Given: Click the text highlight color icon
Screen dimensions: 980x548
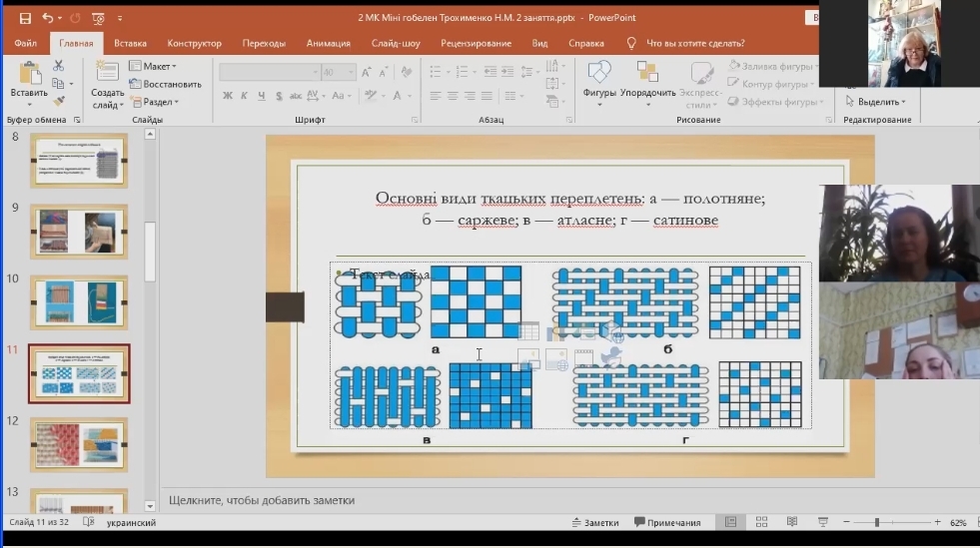Looking at the screenshot, I should point(370,96).
